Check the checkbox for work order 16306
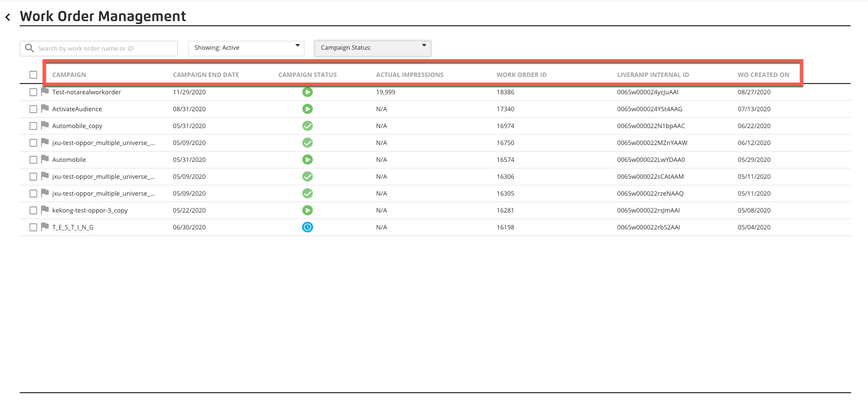 pyautogui.click(x=33, y=177)
